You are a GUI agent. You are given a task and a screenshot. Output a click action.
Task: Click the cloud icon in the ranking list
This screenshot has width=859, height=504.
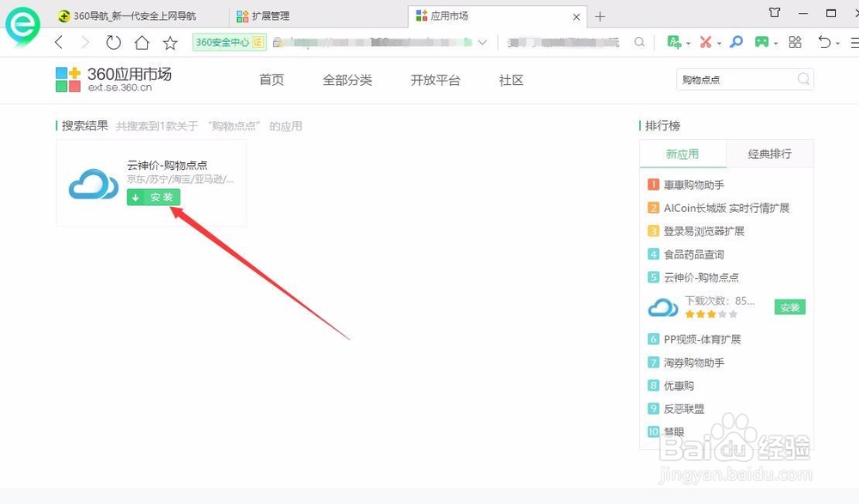click(x=663, y=307)
